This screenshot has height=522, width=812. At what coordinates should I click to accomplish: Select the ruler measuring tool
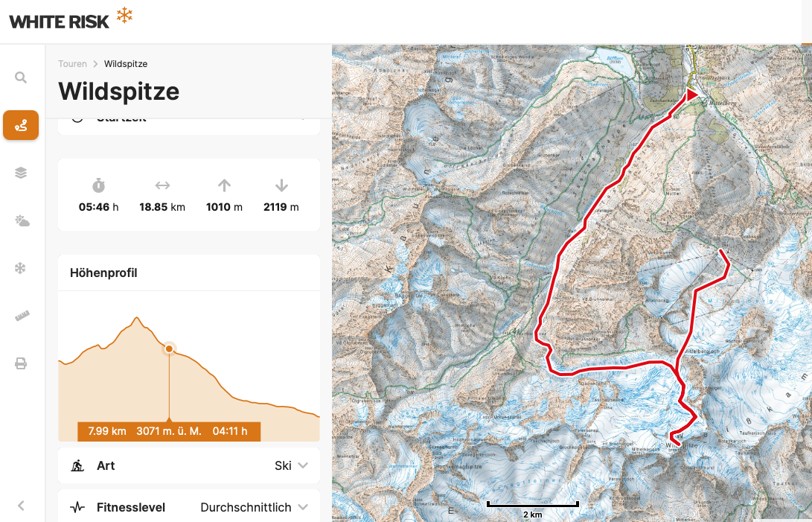(x=21, y=316)
